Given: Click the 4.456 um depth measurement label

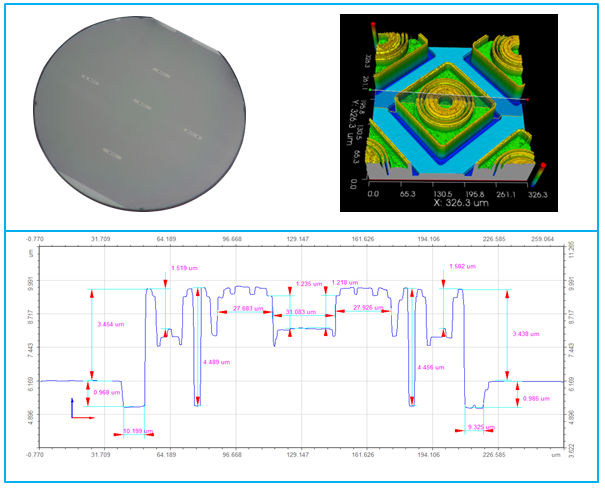Looking at the screenshot, I should (432, 367).
